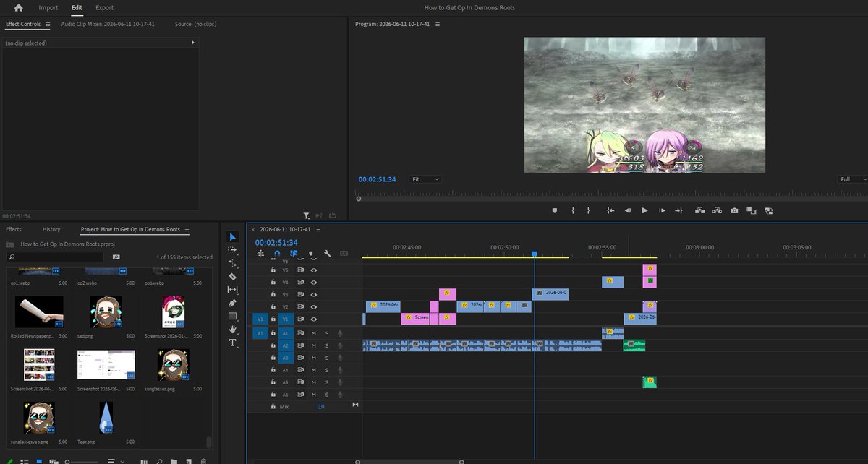Click the Program monitor timecode
868x464 pixels.
coord(378,179)
